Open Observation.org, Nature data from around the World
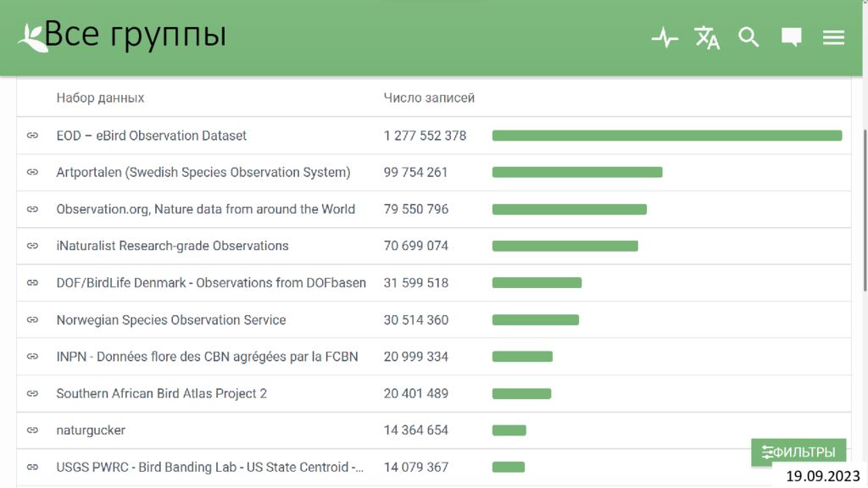The width and height of the screenshot is (868, 488). pos(205,209)
